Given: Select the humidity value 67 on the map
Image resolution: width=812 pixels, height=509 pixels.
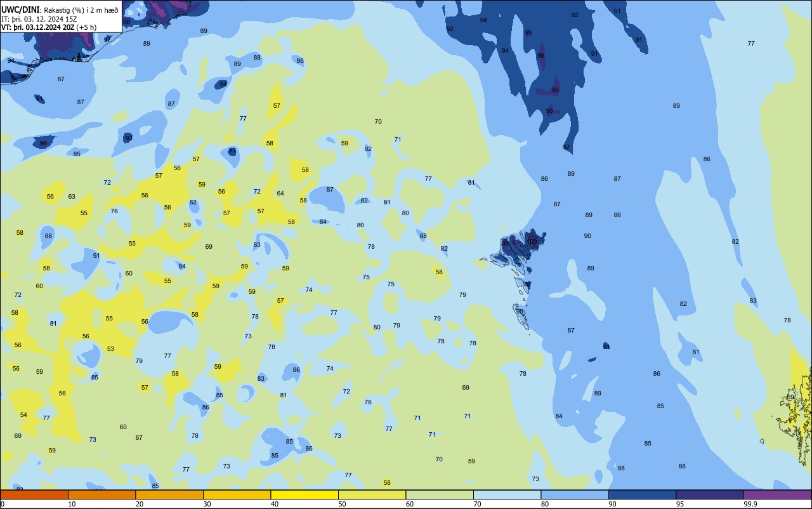Looking at the screenshot, I should (x=139, y=437).
